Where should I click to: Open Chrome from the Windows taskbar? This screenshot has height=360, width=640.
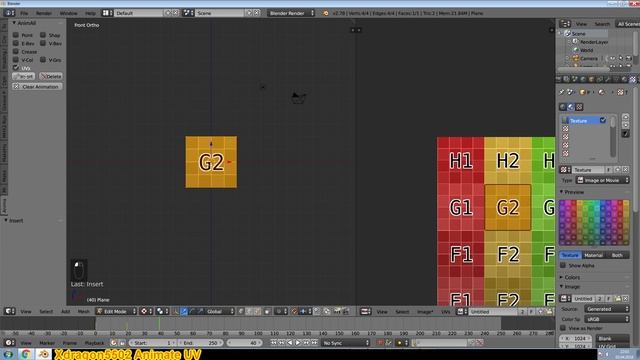tap(26, 354)
